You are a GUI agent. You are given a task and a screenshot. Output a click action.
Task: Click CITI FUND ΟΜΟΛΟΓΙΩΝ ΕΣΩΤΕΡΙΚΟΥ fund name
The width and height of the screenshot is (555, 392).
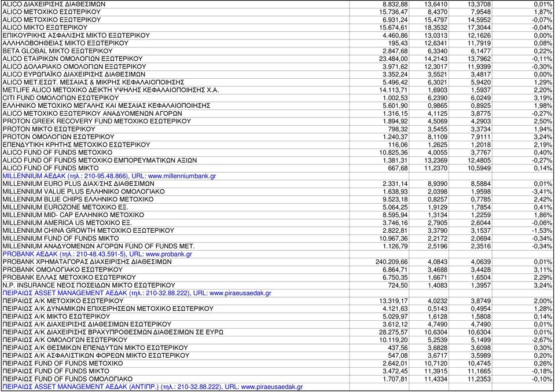[x=61, y=98]
